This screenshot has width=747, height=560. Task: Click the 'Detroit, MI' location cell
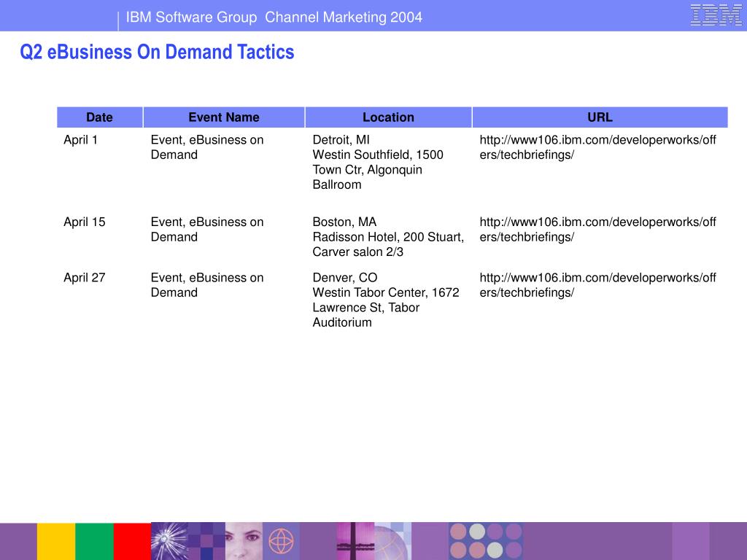coord(378,162)
